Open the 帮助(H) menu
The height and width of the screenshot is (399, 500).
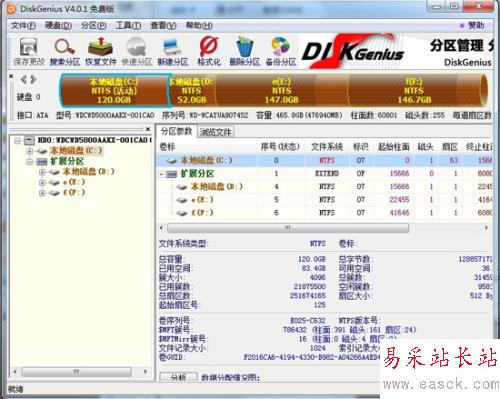pyautogui.click(x=199, y=26)
